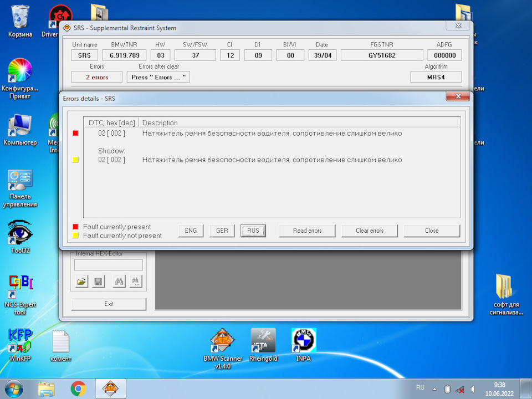Image resolution: width=532 pixels, height=399 pixels.
Task: Click the FGSTNR value GY51682
Action: 382,55
